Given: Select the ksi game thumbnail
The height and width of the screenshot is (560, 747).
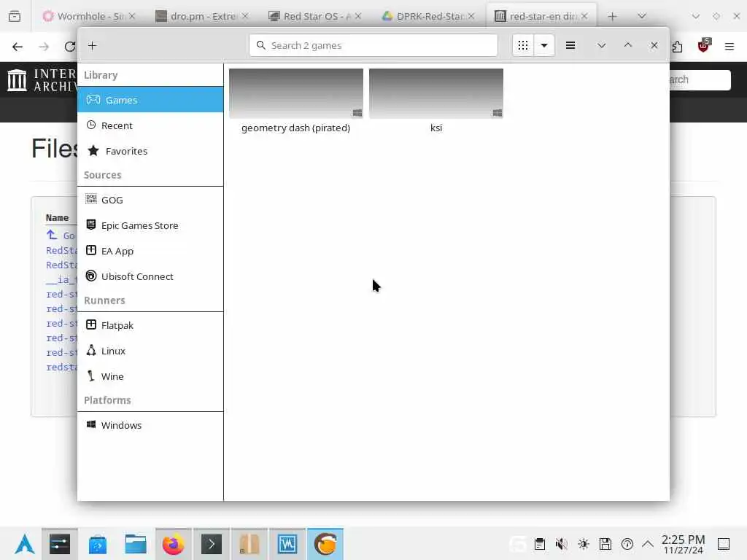Looking at the screenshot, I should click(x=436, y=93).
